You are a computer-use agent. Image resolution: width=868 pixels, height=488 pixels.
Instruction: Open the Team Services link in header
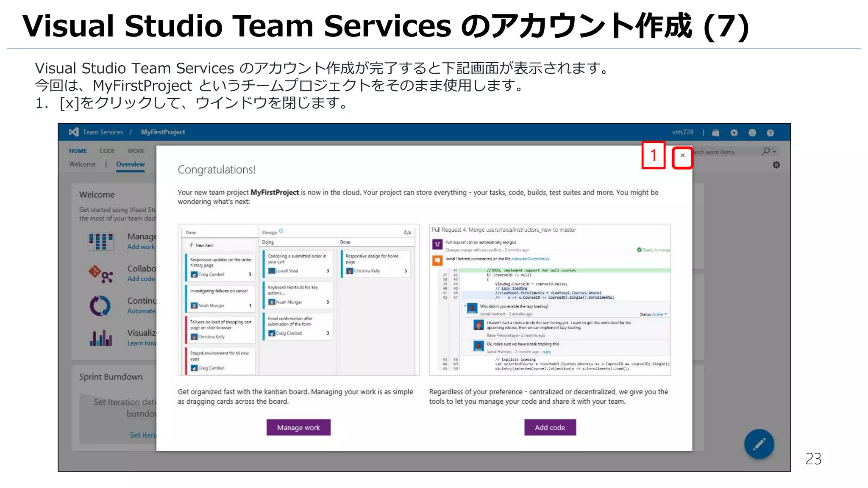click(103, 132)
